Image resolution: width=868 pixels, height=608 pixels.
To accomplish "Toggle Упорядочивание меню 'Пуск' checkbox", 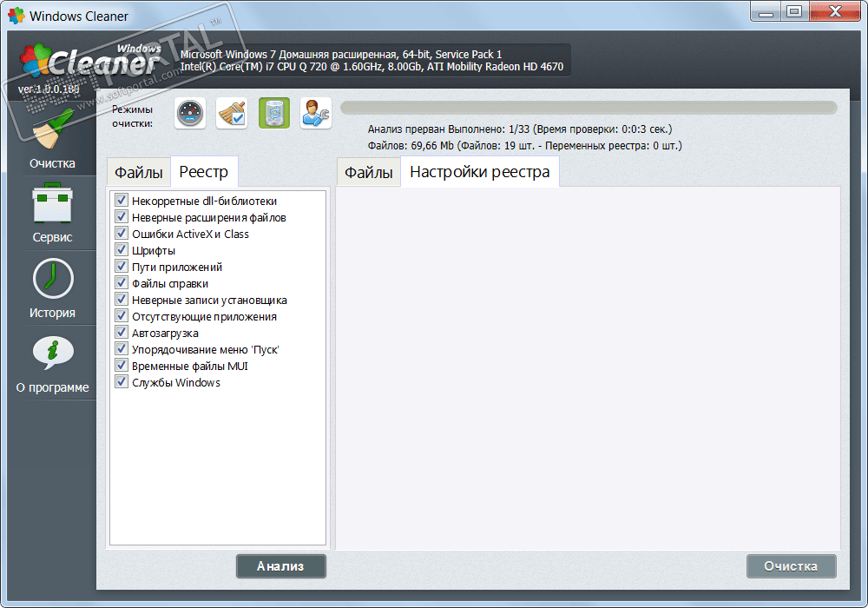I will tap(122, 349).
